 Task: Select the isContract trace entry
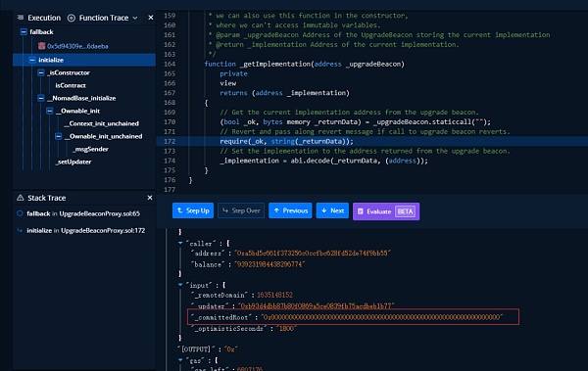(x=71, y=85)
